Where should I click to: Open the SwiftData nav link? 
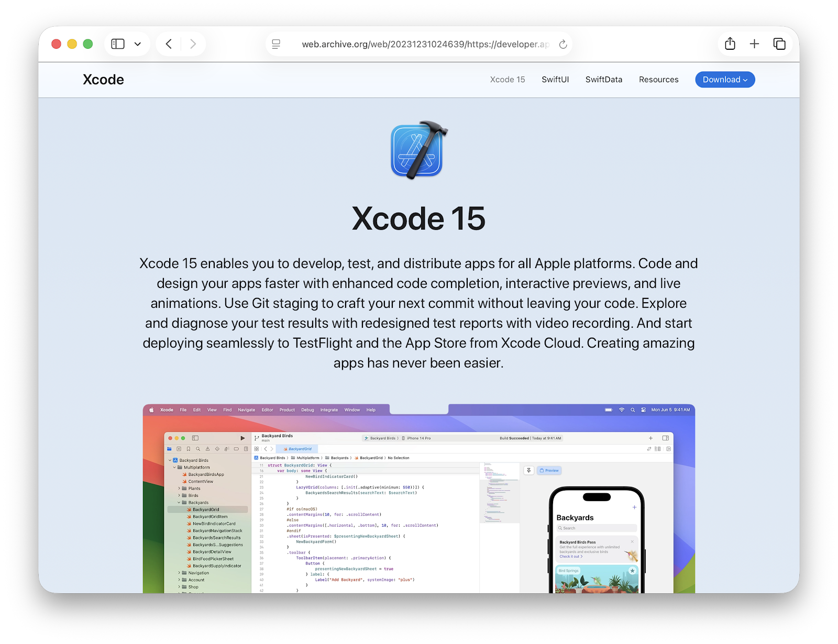click(x=604, y=80)
